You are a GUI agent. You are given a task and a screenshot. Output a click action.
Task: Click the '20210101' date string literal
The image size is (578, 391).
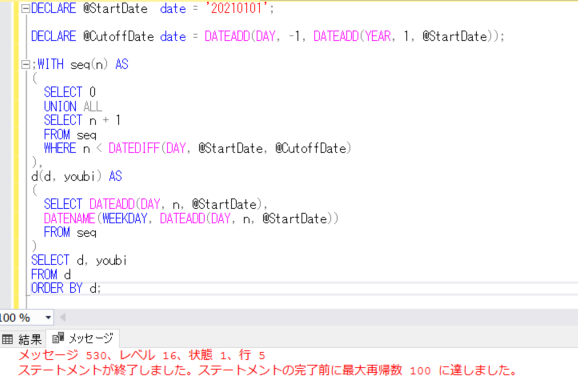pyautogui.click(x=237, y=8)
